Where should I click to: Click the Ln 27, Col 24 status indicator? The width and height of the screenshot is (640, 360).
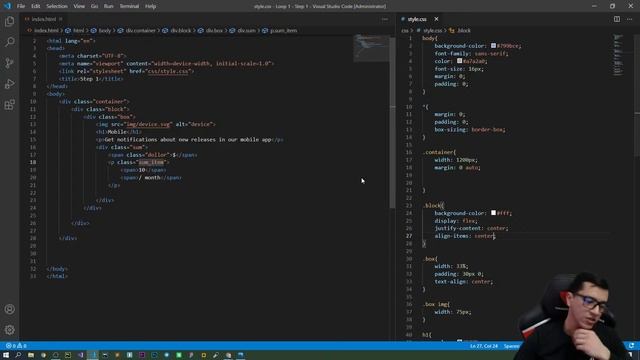pyautogui.click(x=484, y=346)
